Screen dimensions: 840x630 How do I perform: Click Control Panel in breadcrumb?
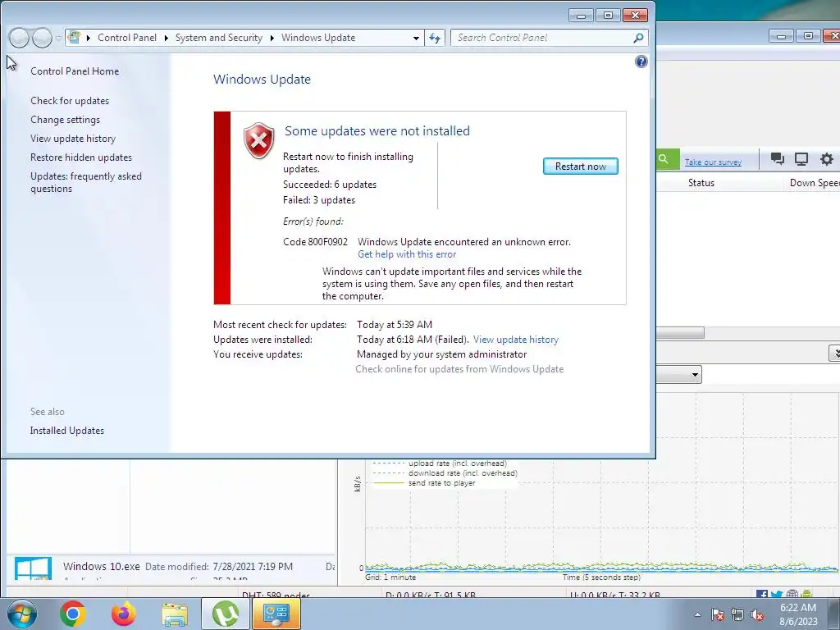(127, 38)
